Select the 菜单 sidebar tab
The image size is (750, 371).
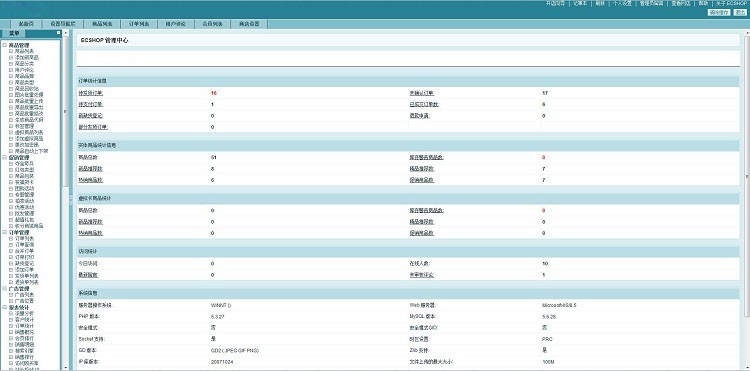click(14, 33)
